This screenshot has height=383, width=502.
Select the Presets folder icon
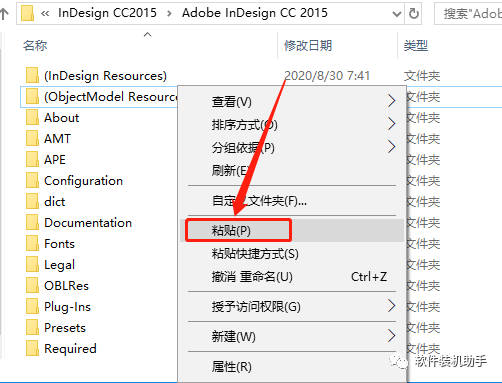coord(32,328)
